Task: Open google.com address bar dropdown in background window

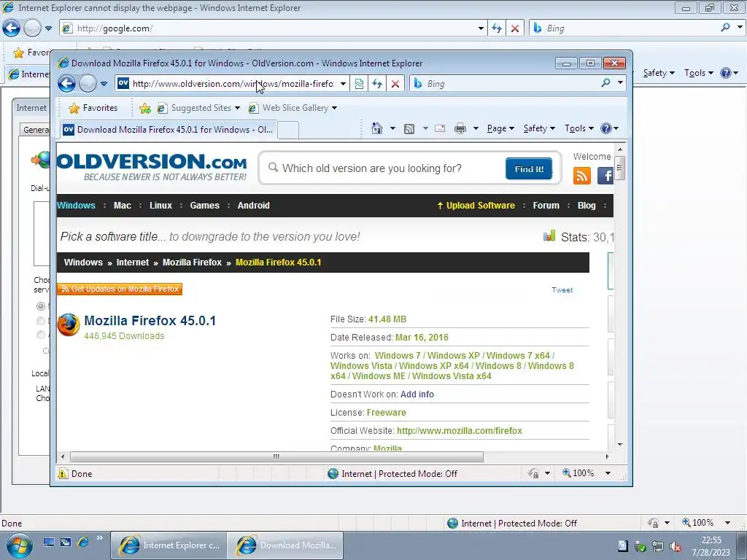Action: (481, 28)
